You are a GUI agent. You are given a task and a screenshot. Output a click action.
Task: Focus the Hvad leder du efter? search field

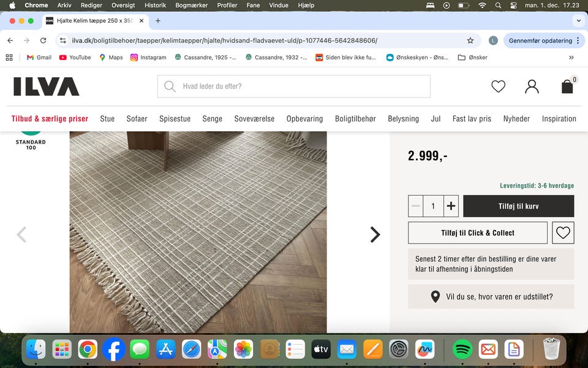pyautogui.click(x=294, y=86)
